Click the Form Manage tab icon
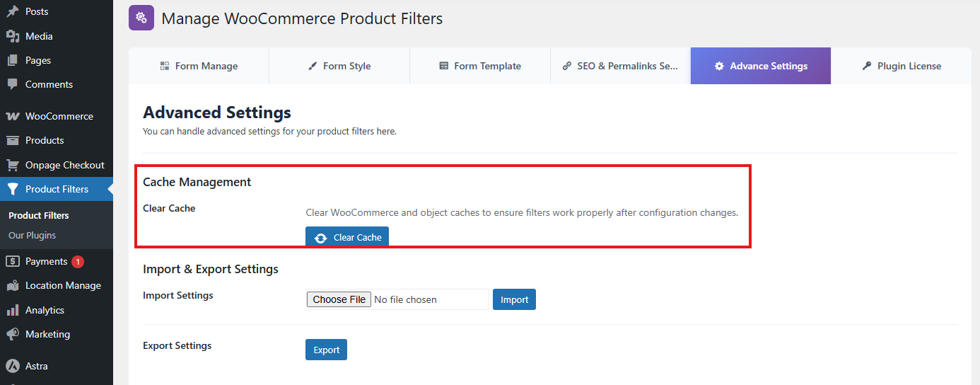Viewport: 980px width, 385px height. tap(165, 66)
